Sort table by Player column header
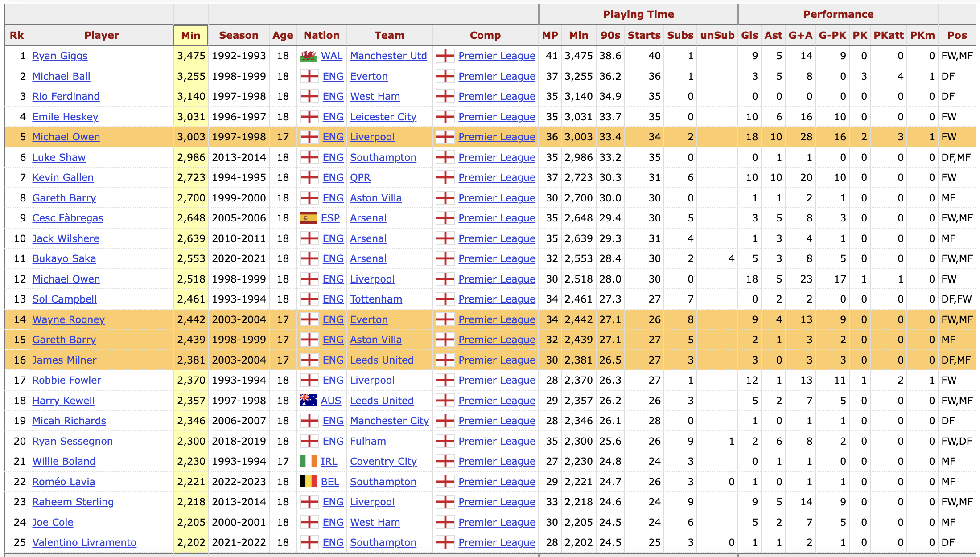The height and width of the screenshot is (557, 980). [x=101, y=36]
